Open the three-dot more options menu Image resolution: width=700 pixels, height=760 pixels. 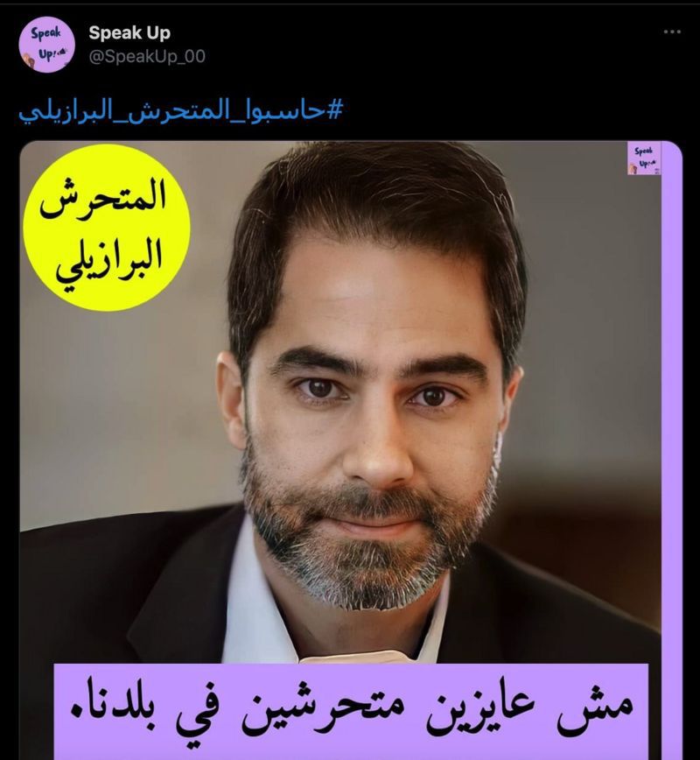coord(672,32)
